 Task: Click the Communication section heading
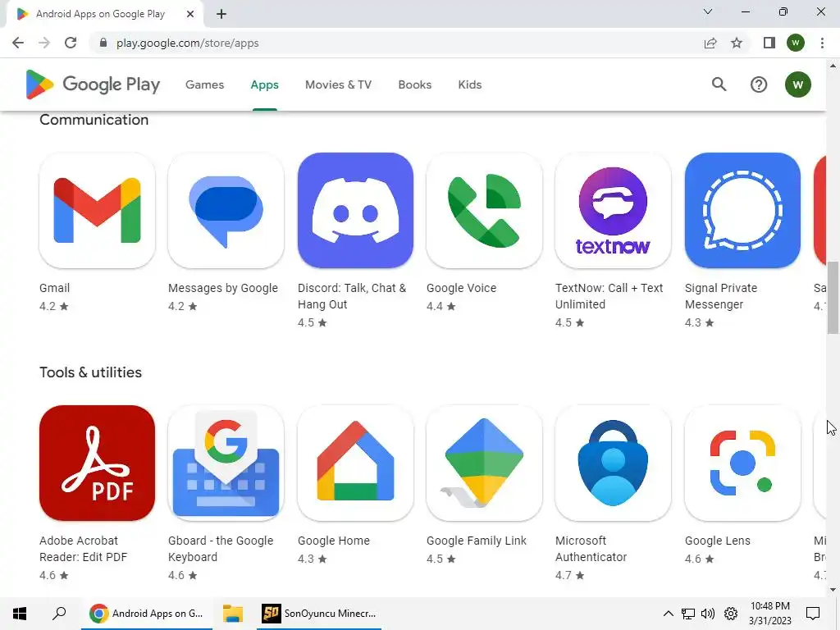point(94,120)
